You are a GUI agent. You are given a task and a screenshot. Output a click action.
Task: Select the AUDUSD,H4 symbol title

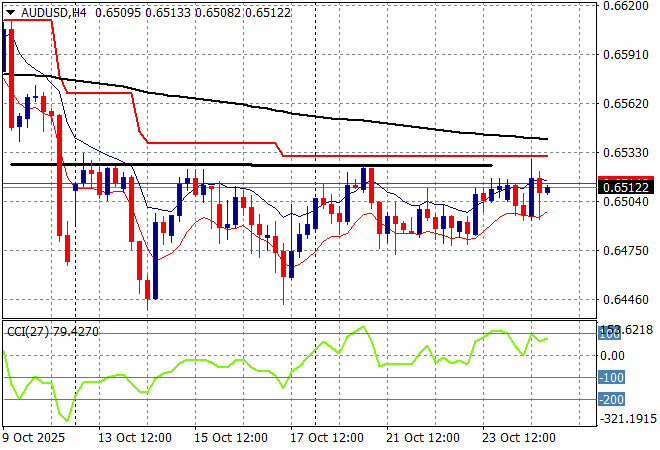53,13
